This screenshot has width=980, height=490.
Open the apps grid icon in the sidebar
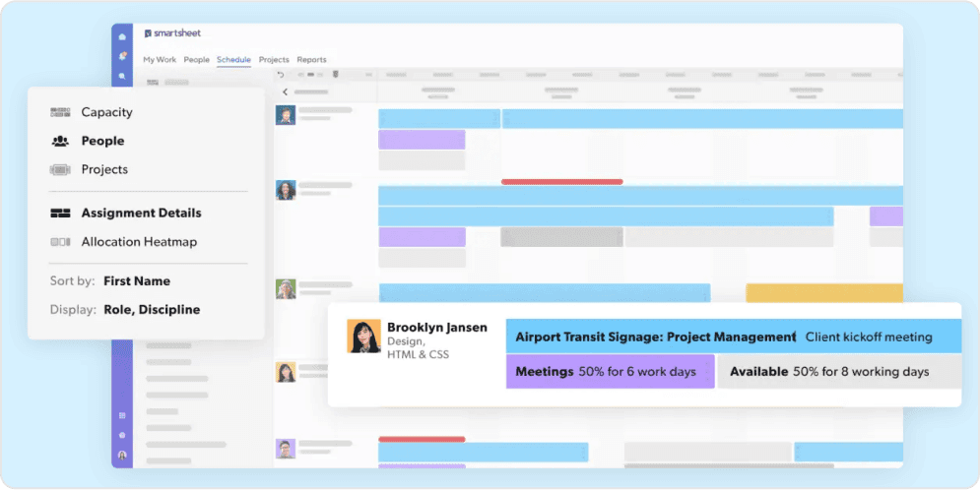click(x=122, y=416)
